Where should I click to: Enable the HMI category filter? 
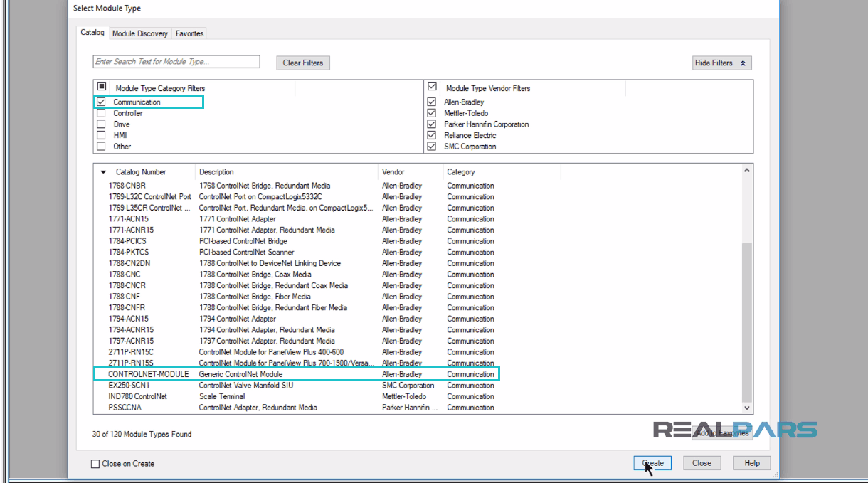click(101, 135)
